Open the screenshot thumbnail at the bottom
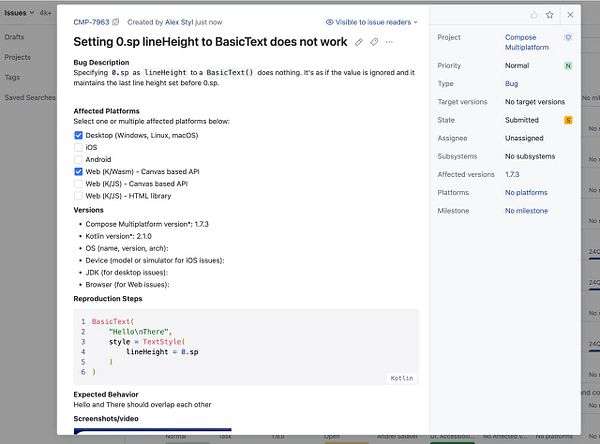The image size is (600, 444). (153, 431)
